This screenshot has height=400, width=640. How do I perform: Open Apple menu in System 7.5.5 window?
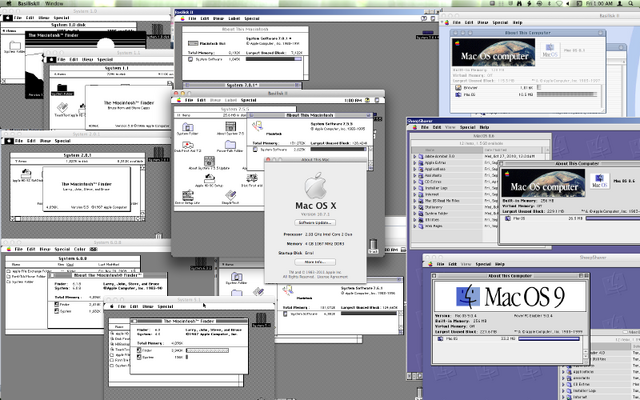pyautogui.click(x=178, y=100)
